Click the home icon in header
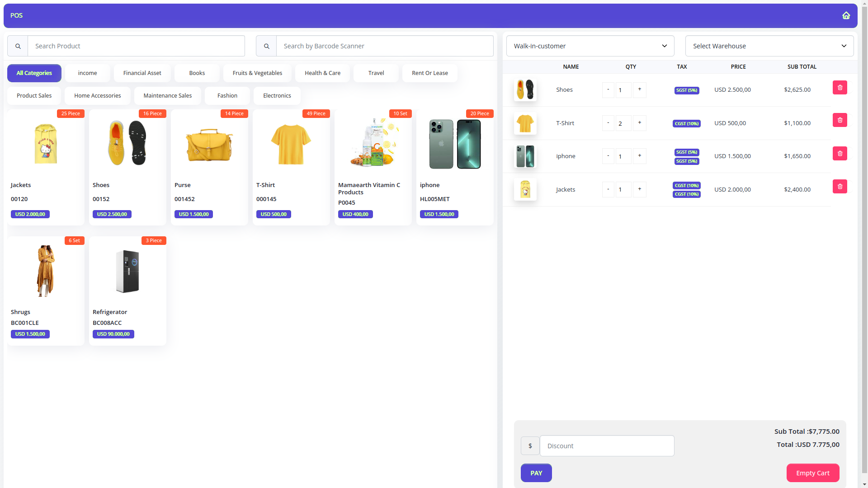 click(x=846, y=15)
